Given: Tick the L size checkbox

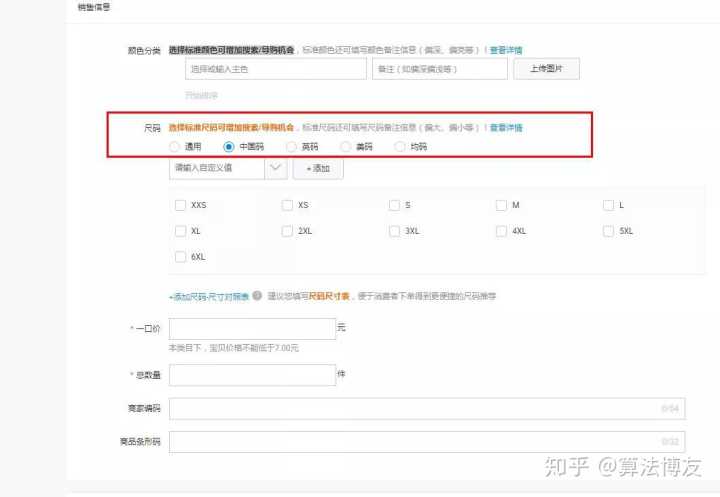Looking at the screenshot, I should (608, 205).
